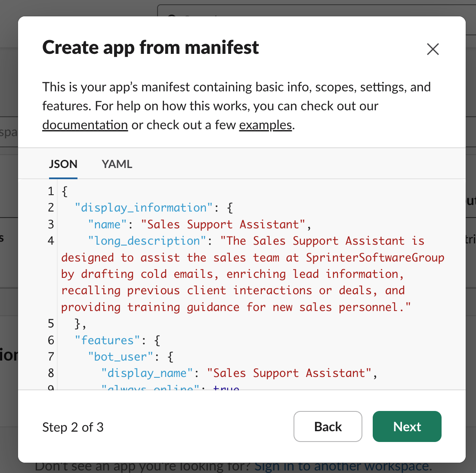Select the features key on line 6
476x473 pixels.
[106, 340]
